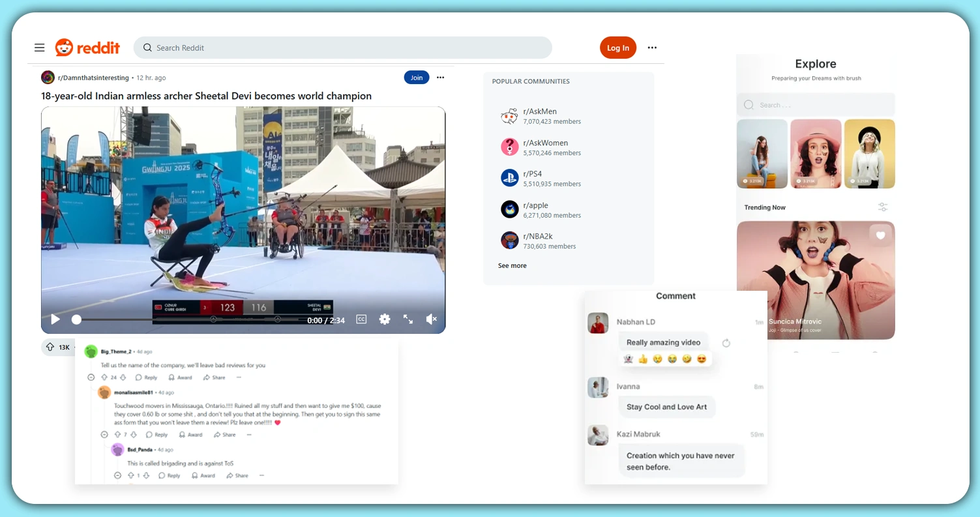Image resolution: width=980 pixels, height=517 pixels.
Task: Open the r/PS4 community link
Action: [533, 173]
